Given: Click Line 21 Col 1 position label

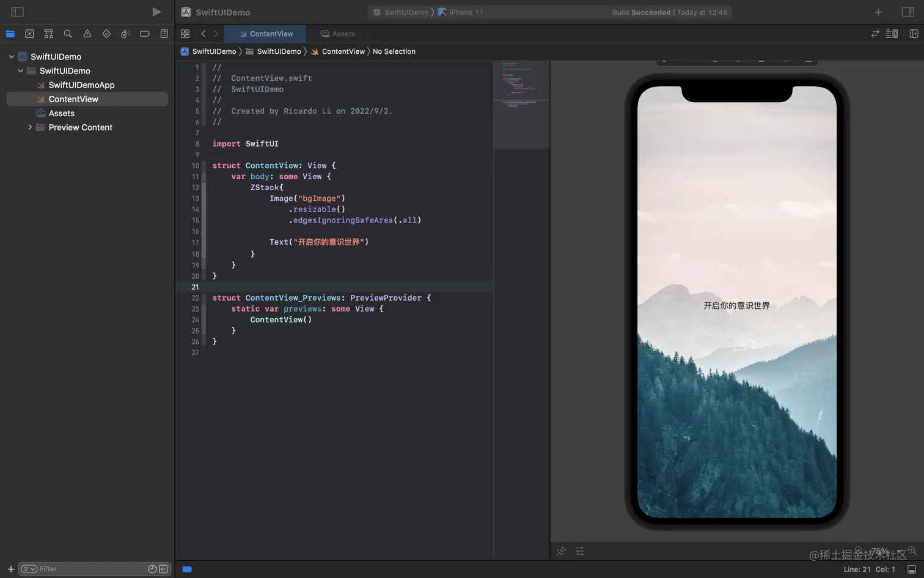Looking at the screenshot, I should (x=869, y=569).
